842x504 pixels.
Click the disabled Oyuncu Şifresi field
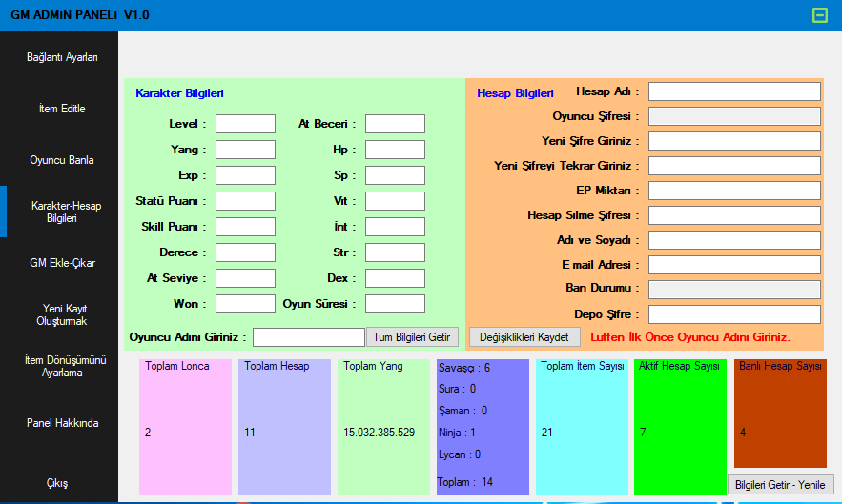pos(734,116)
